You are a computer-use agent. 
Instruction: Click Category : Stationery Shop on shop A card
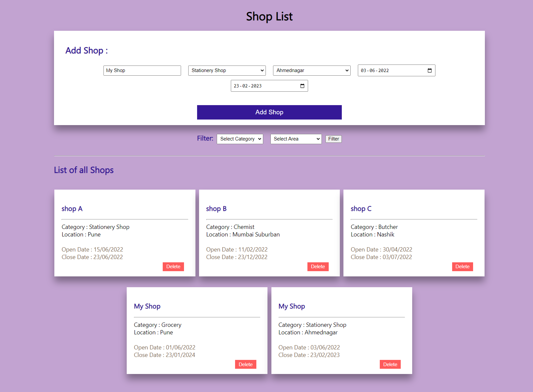coord(96,227)
